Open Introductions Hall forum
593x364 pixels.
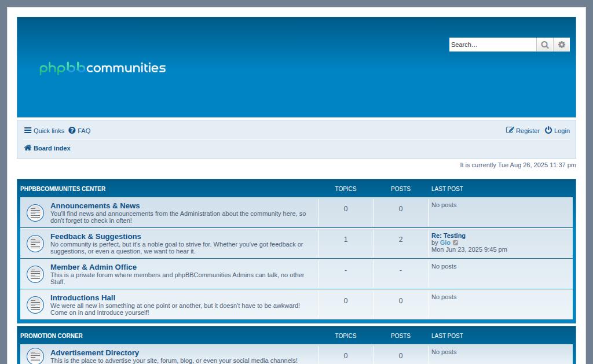83,297
